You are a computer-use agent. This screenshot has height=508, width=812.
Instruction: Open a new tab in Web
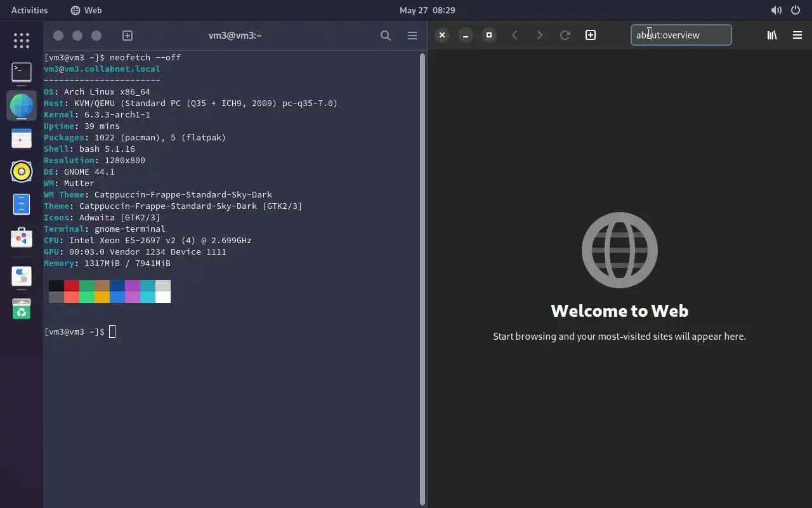pos(591,35)
